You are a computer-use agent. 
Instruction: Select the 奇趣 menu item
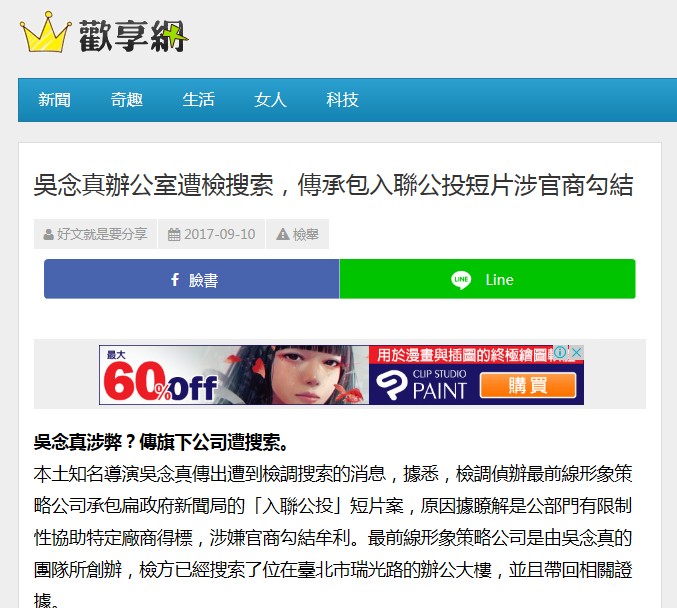click(x=127, y=100)
